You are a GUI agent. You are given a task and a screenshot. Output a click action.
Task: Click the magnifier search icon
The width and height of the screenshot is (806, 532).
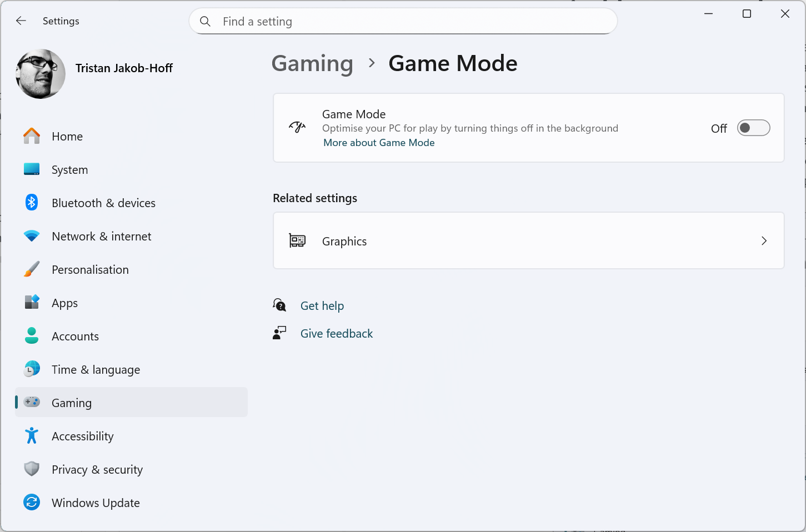pos(205,21)
